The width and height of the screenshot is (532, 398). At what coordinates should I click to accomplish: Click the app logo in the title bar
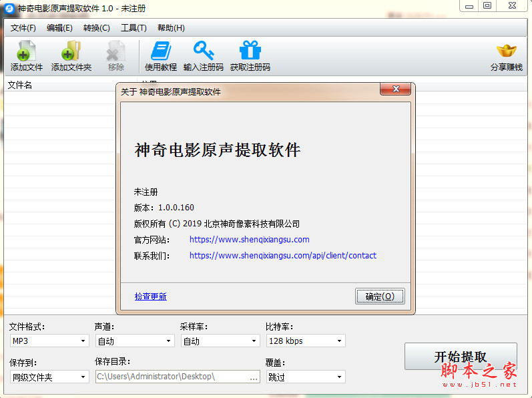tap(9, 8)
